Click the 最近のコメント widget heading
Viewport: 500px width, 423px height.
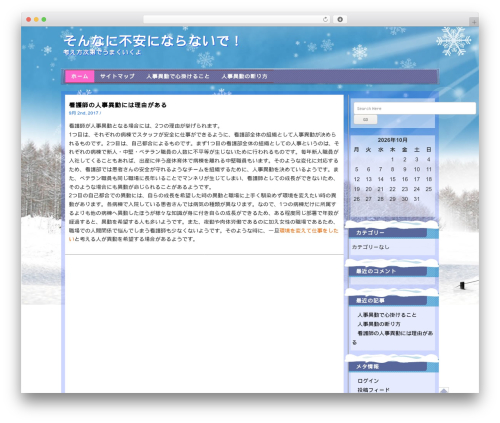click(376, 271)
